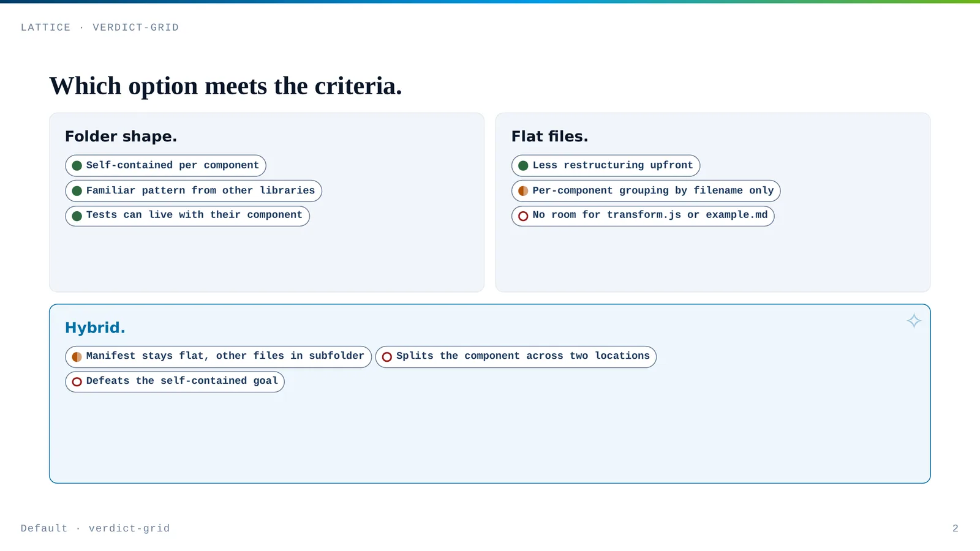This screenshot has width=980, height=551.
Task: Click the slide page number 2
Action: 956,528
